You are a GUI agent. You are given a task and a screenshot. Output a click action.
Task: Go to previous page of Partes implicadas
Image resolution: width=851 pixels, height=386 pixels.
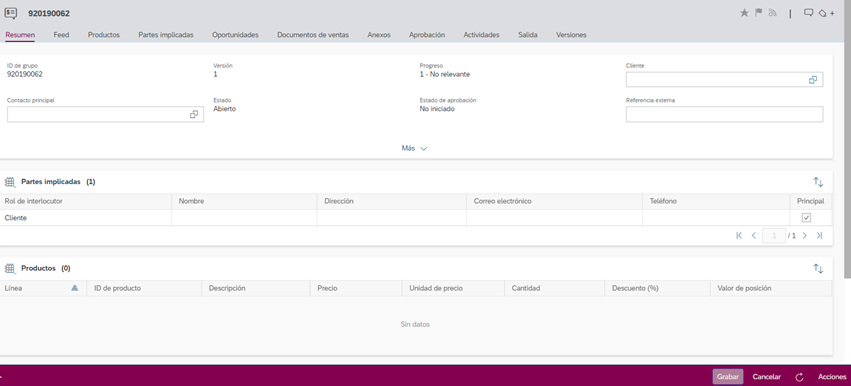click(x=754, y=236)
